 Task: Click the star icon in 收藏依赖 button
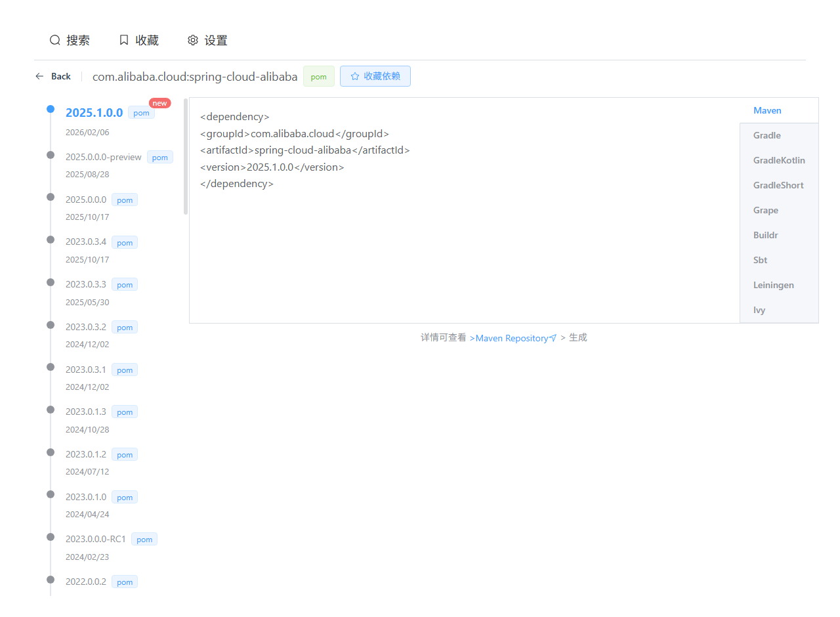tap(355, 76)
